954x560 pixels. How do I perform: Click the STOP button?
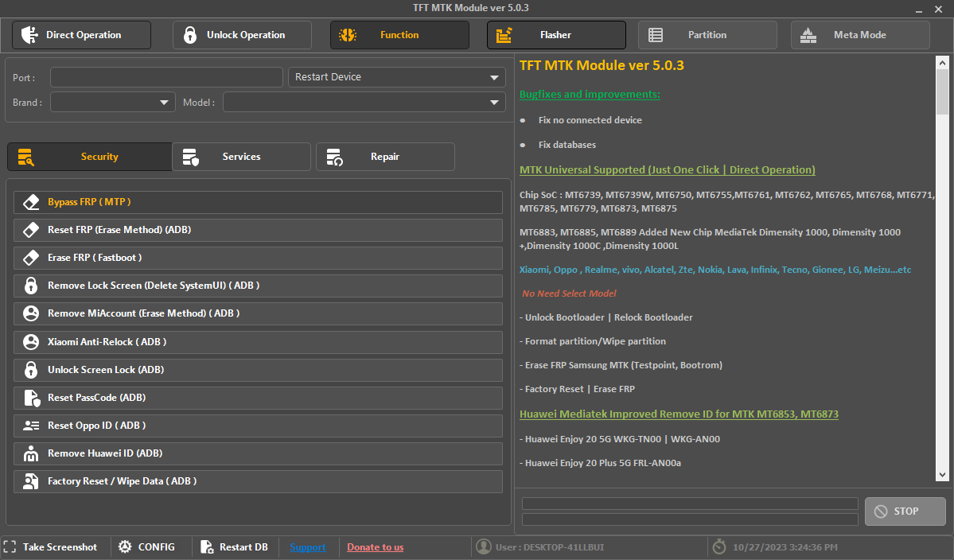pyautogui.click(x=905, y=511)
